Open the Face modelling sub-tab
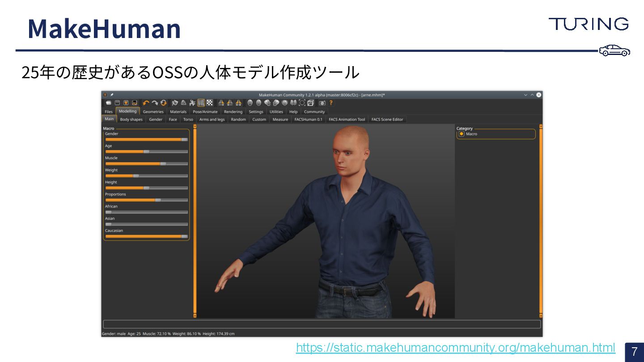 click(173, 119)
